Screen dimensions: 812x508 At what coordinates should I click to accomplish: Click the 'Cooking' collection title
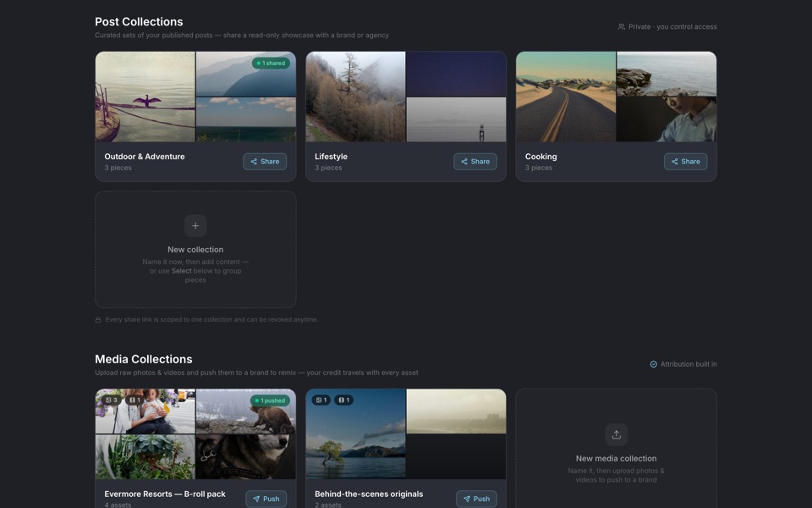(x=541, y=157)
